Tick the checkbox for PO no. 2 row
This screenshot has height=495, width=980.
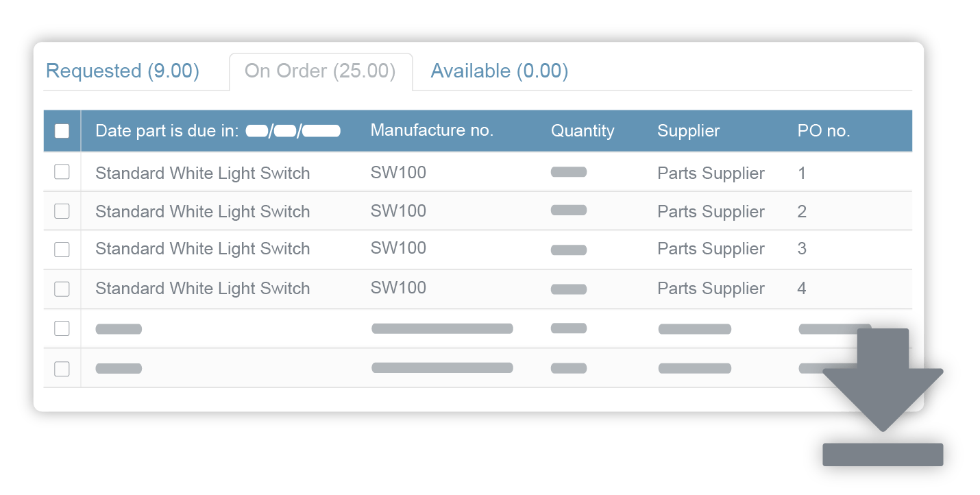62,211
